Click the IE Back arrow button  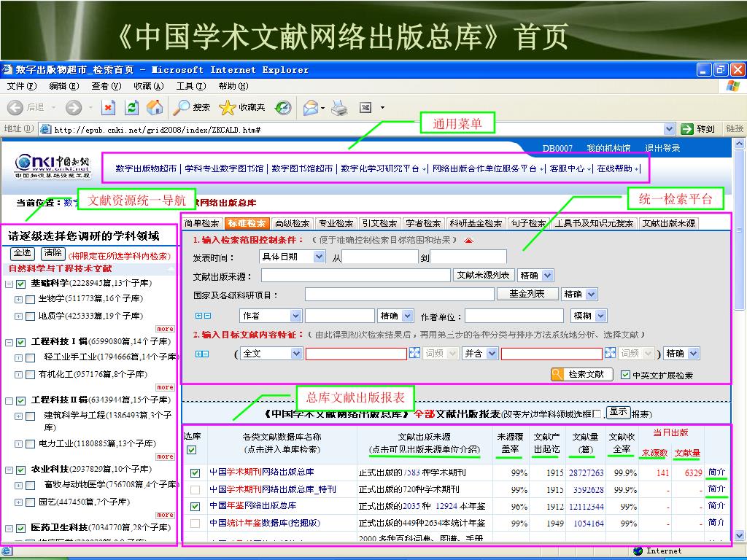click(x=15, y=108)
